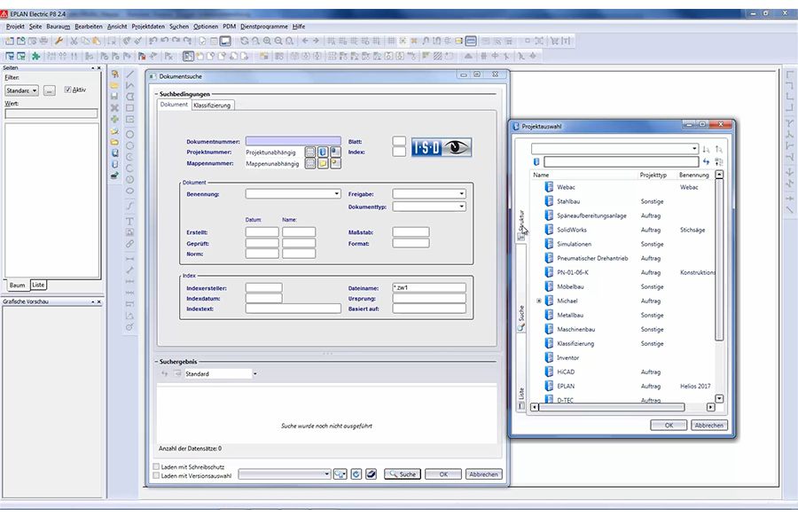Viewport: 798px width, 532px height.
Task: Click the search-options icon left of the Suche button
Action: 340,474
